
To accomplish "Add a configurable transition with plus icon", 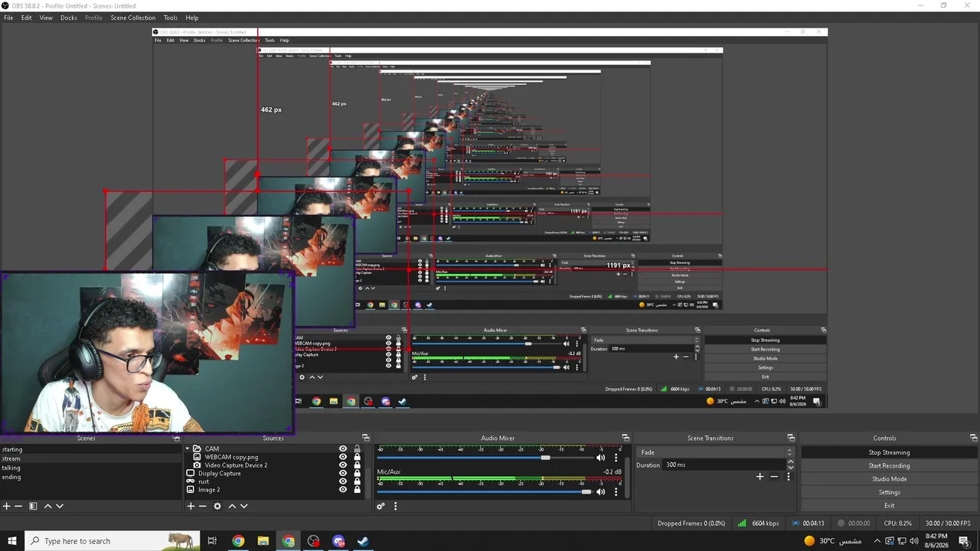I will pos(759,477).
